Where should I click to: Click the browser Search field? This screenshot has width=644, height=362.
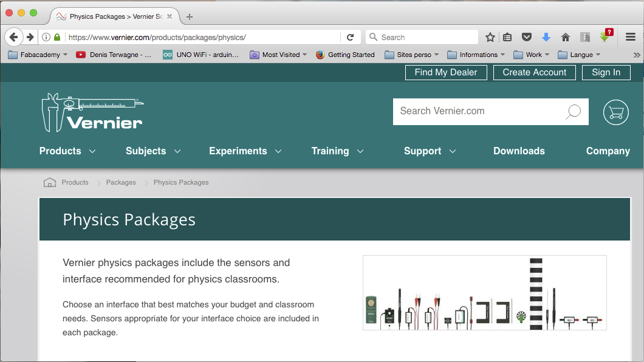pos(423,37)
